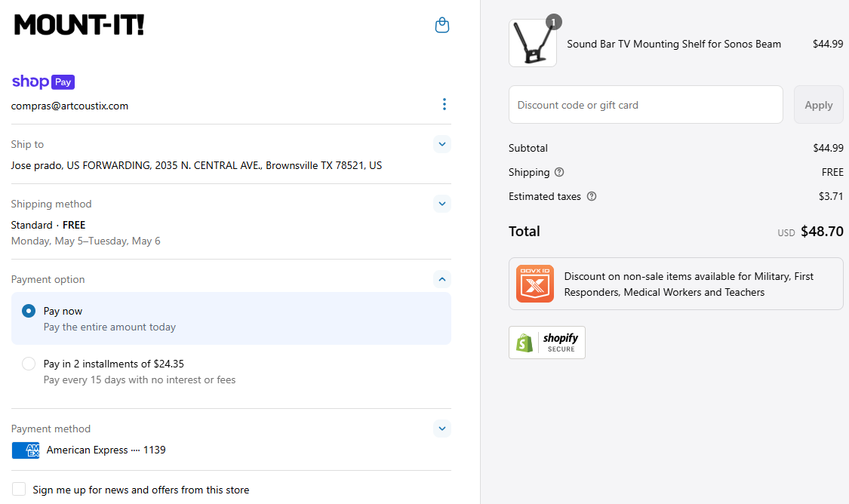The image size is (849, 504).
Task: Click the Standard · FREE shipping text
Action: [48, 225]
